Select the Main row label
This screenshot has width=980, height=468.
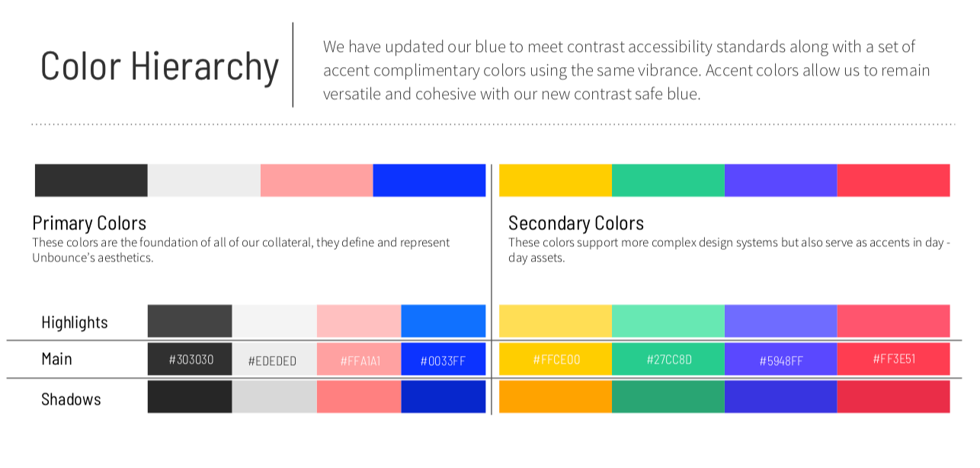57,358
